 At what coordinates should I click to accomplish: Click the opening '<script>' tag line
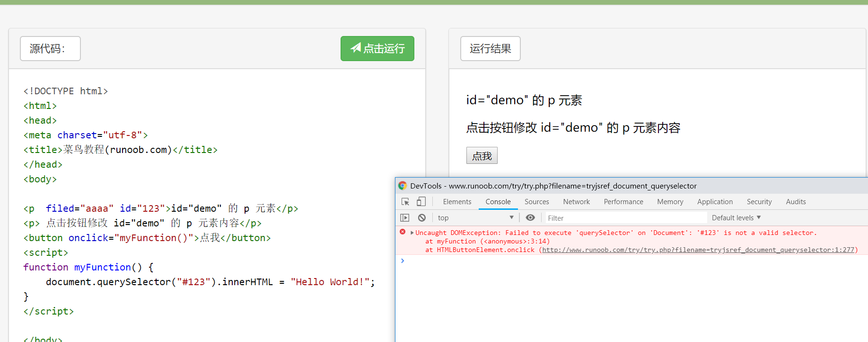click(46, 252)
